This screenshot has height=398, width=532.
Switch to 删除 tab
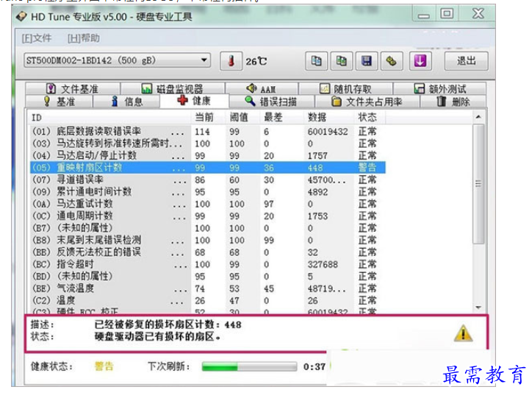453,102
